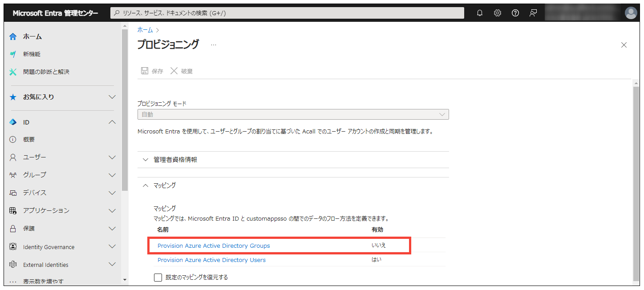Screen dimensions: 644x290
Task: Click the ホーム house icon in sidebar
Action: [x=13, y=36]
